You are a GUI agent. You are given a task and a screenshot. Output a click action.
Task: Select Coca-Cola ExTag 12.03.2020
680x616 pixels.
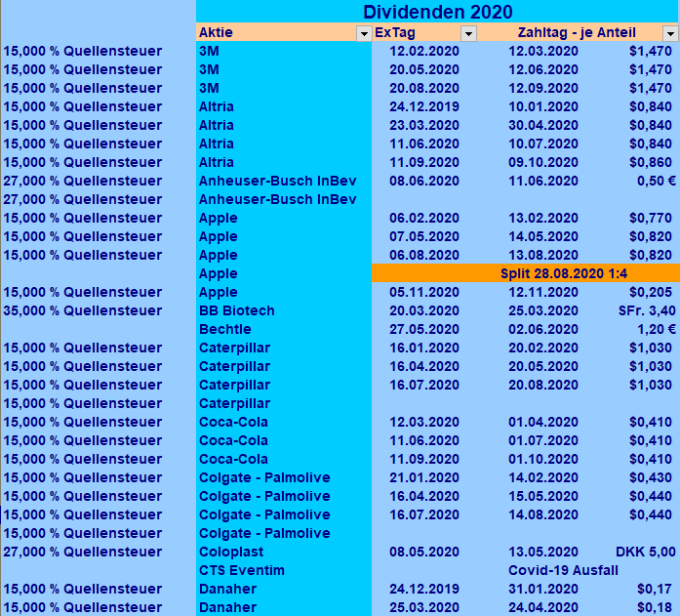coord(424,422)
